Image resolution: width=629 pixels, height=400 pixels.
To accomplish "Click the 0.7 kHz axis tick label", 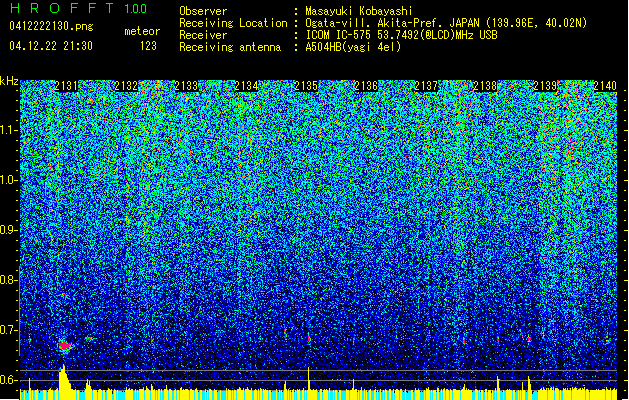I will [8, 330].
